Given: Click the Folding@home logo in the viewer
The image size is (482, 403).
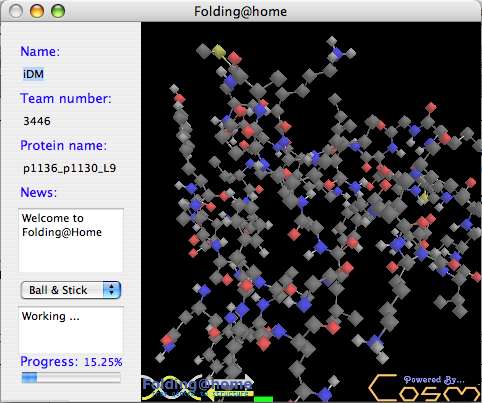Looking at the screenshot, I should coord(197,388).
